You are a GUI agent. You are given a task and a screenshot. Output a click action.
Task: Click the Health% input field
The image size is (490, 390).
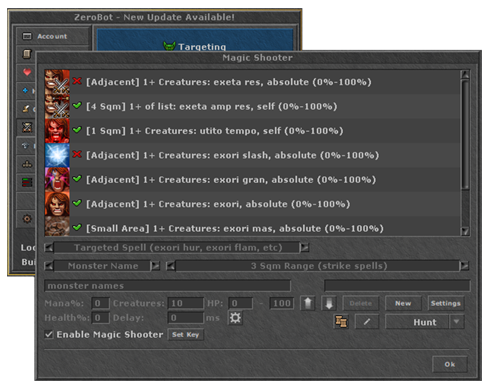click(100, 318)
